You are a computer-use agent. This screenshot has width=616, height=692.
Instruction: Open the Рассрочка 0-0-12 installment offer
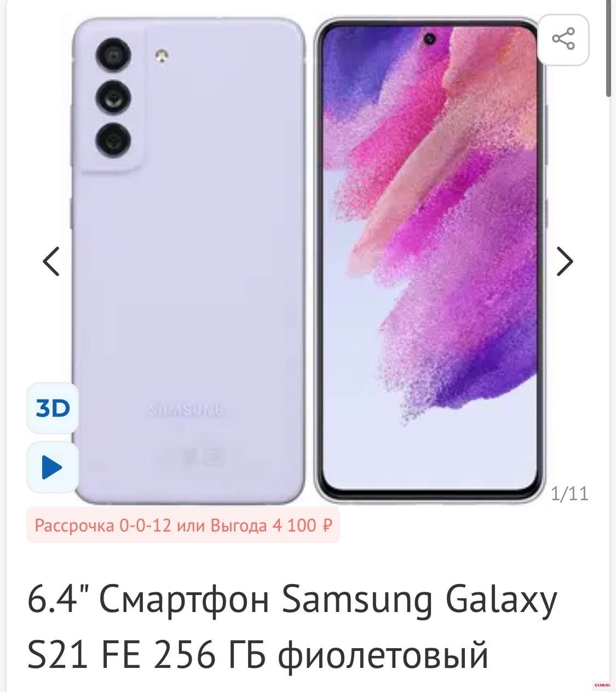coord(103,525)
